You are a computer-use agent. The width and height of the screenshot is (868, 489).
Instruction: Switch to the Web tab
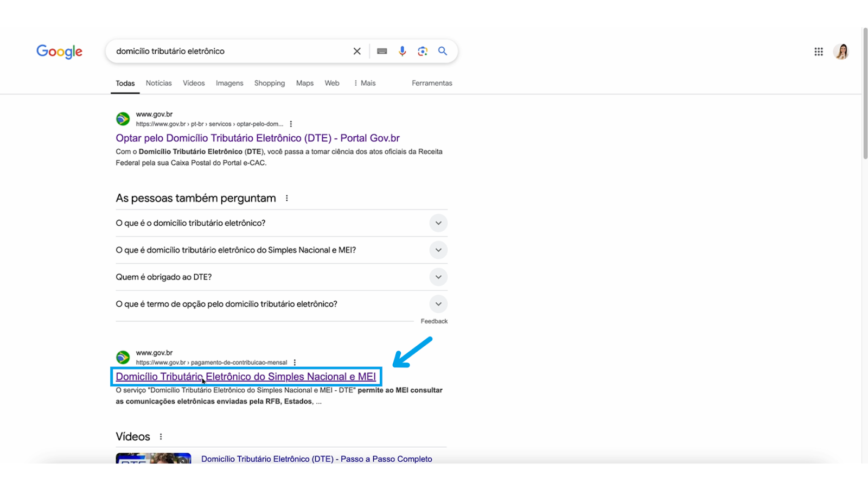point(332,83)
